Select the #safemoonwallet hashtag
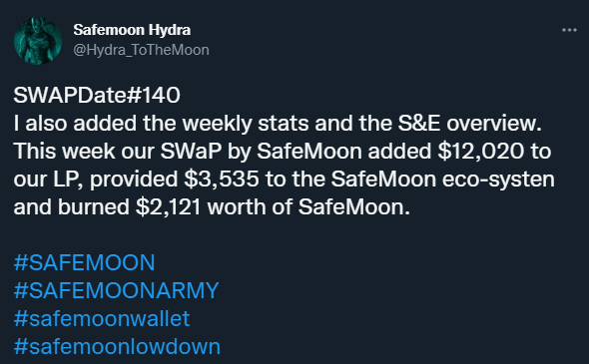Image resolution: width=589 pixels, height=364 pixels. [x=102, y=318]
